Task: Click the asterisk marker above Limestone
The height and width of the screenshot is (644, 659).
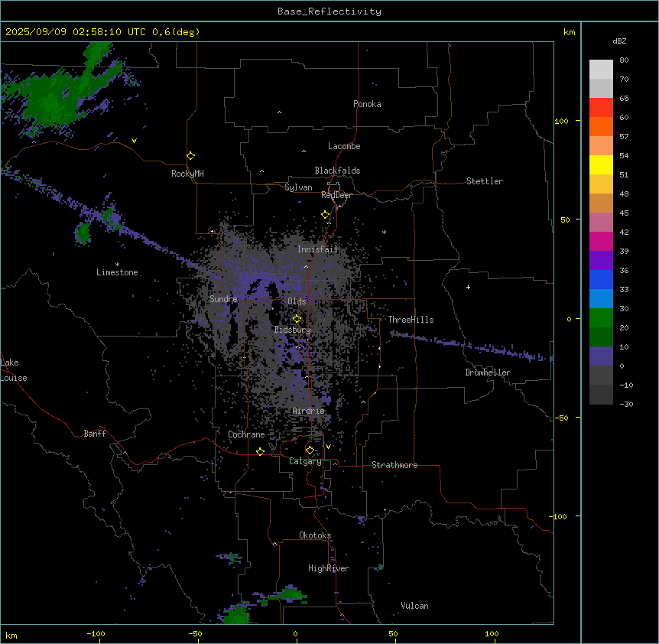Action: [x=117, y=265]
